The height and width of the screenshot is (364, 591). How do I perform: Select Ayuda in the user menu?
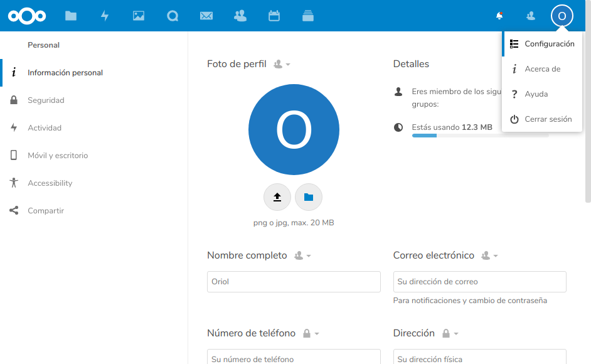(x=536, y=94)
